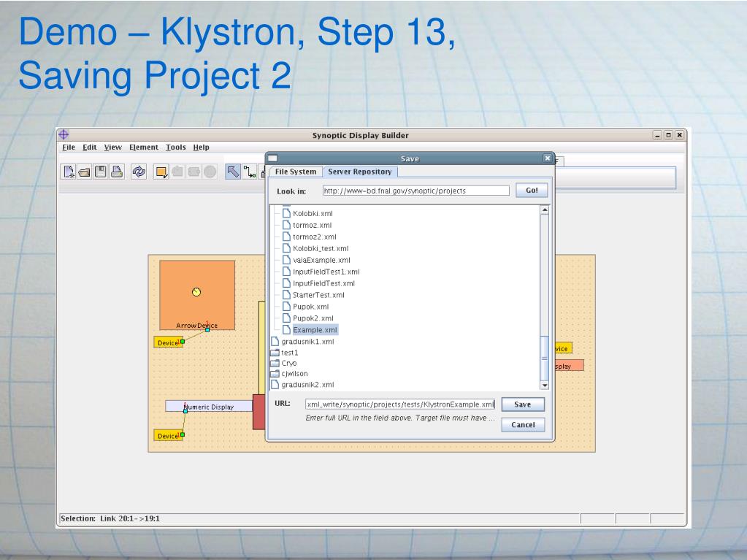The width and height of the screenshot is (747, 560).
Task: Open the Element menu
Action: point(143,147)
